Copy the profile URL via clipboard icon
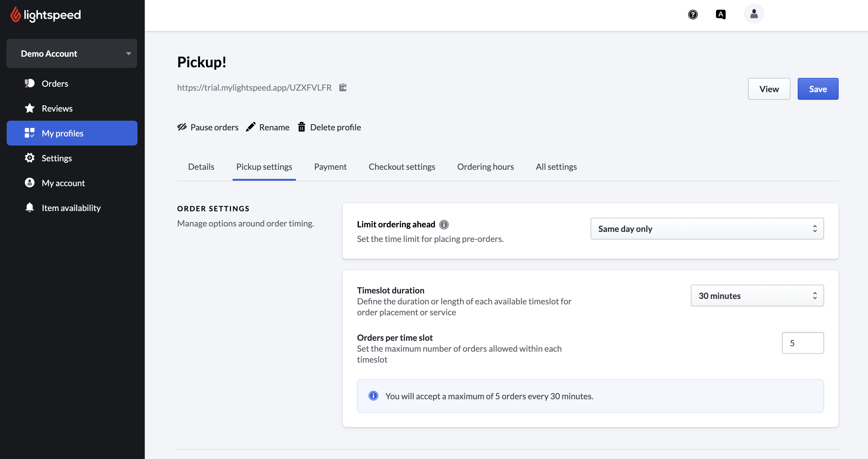This screenshot has height=459, width=868. 343,87
